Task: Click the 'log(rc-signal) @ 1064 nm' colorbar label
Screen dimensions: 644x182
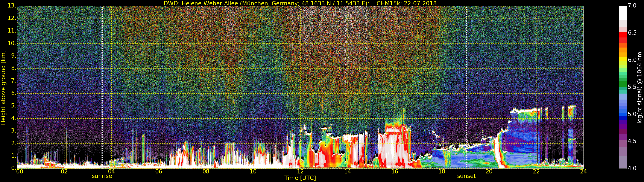Action: 640,88
